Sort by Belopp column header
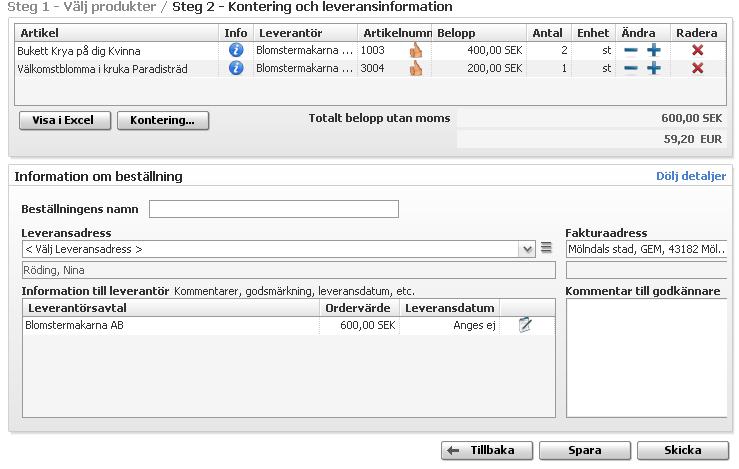 coord(479,33)
